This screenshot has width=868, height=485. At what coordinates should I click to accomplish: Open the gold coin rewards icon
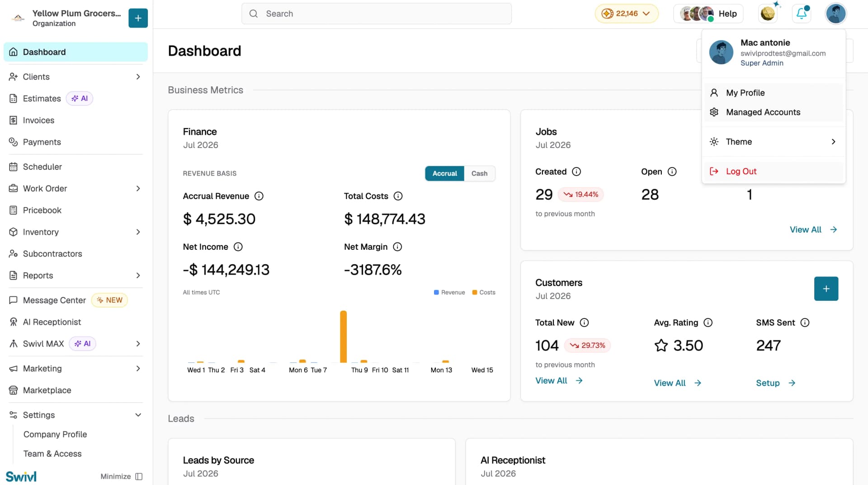click(768, 14)
